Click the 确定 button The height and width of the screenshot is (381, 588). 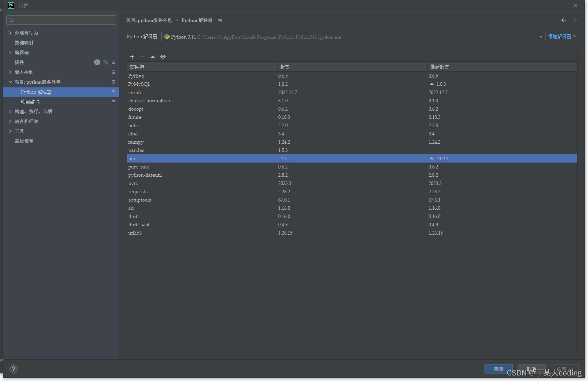(x=499, y=369)
